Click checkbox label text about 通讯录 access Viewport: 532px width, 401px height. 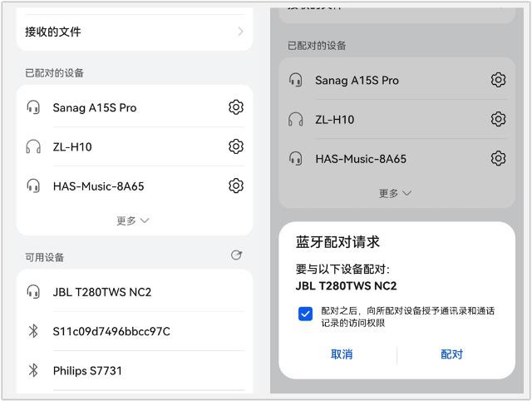coord(408,316)
